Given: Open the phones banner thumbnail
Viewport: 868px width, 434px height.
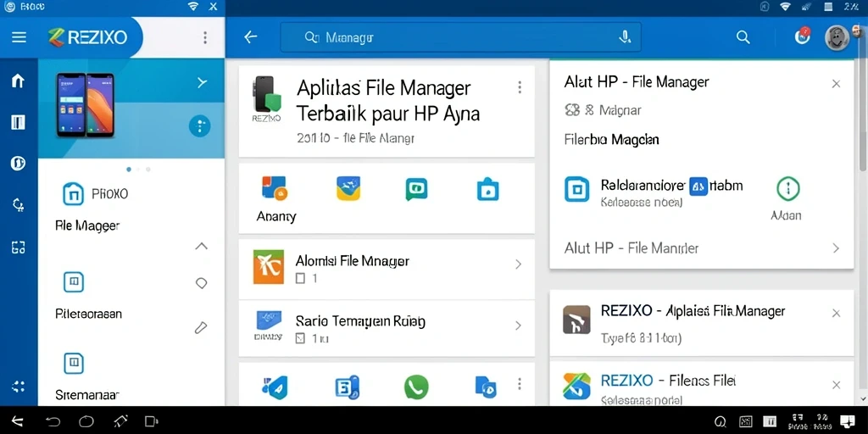Looking at the screenshot, I should (x=85, y=105).
